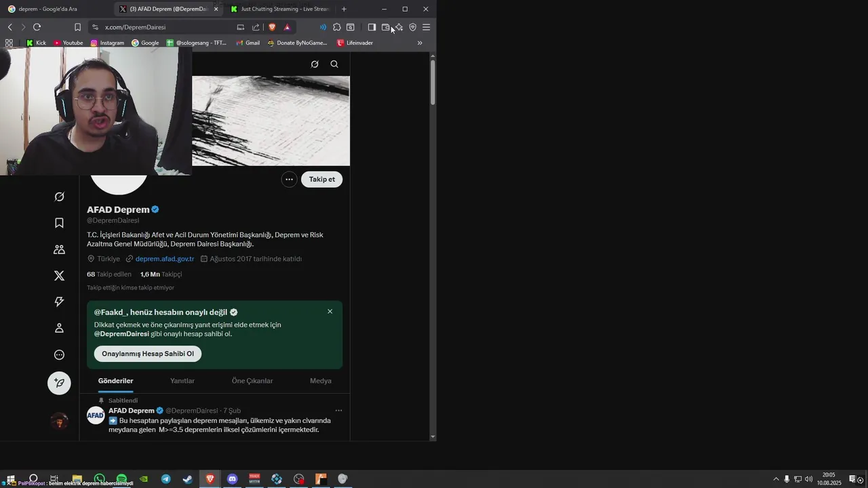Toggle the browser sidebar panel
This screenshot has height=488, width=868.
click(372, 27)
